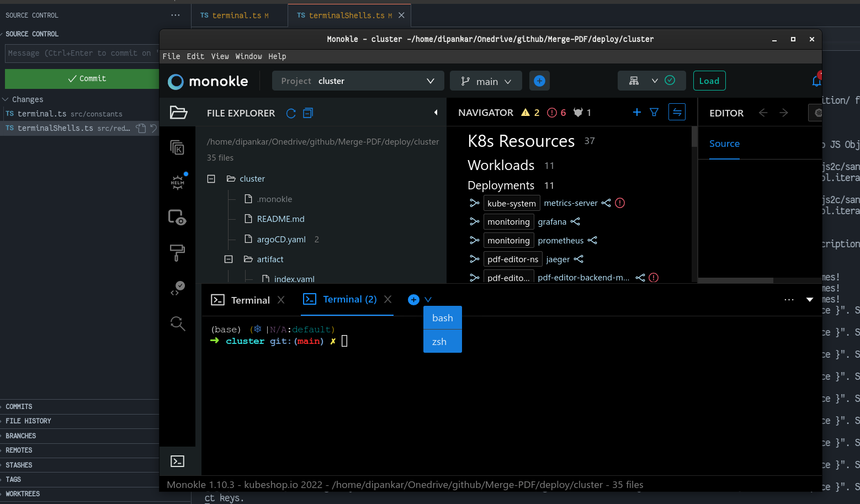The height and width of the screenshot is (504, 860).
Task: Select the Source tab in Editor
Action: coord(724,144)
